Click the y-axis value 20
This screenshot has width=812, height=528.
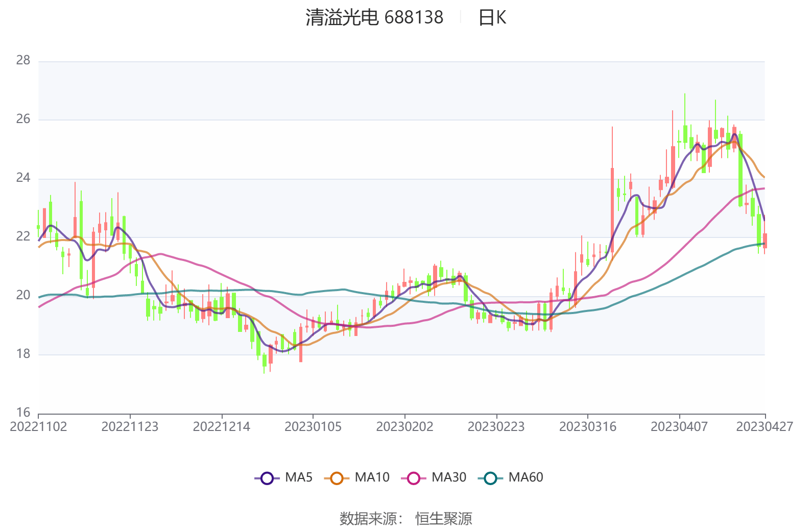tap(23, 295)
